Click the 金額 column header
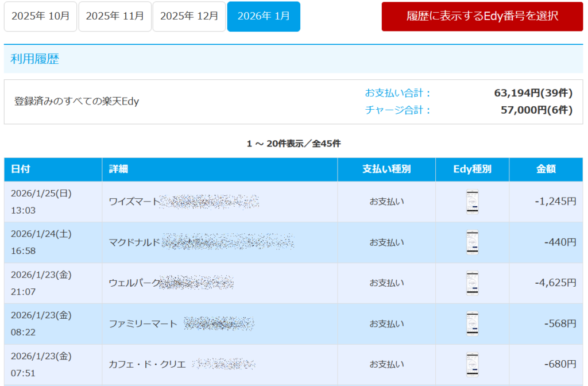This screenshot has height=386, width=588. [546, 169]
